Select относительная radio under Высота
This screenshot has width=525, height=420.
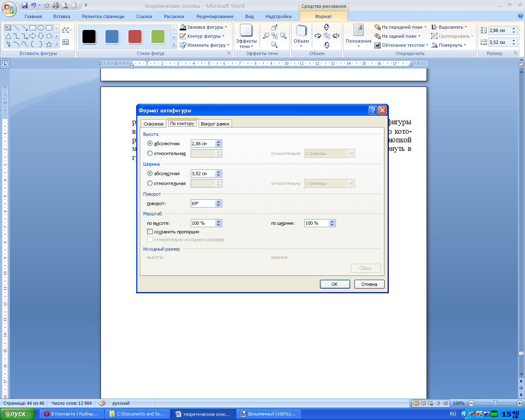[150, 153]
